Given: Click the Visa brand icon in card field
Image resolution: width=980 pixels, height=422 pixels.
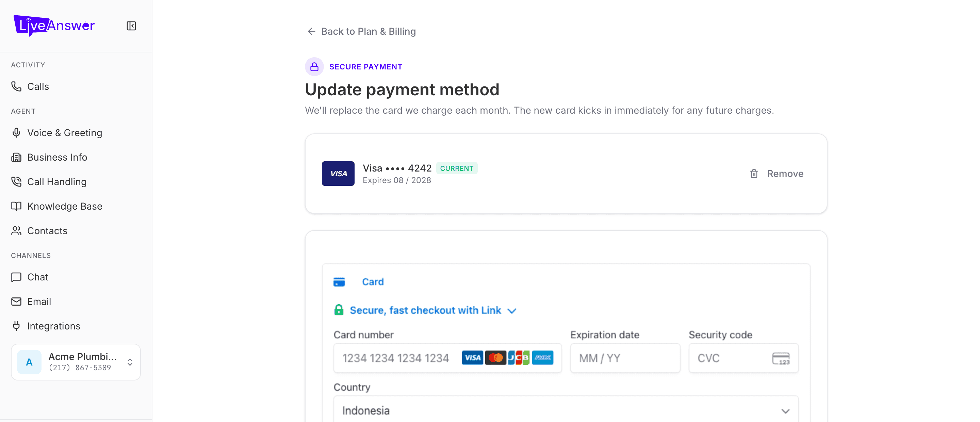Looking at the screenshot, I should [x=473, y=358].
